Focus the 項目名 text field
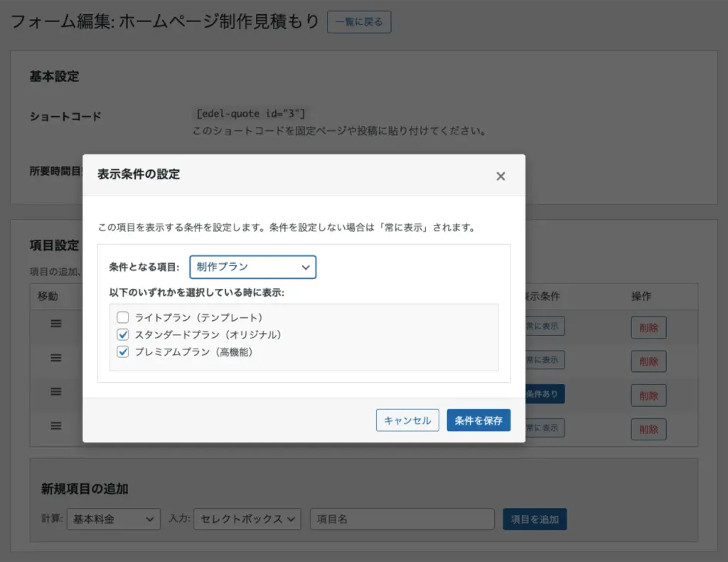 [x=402, y=519]
